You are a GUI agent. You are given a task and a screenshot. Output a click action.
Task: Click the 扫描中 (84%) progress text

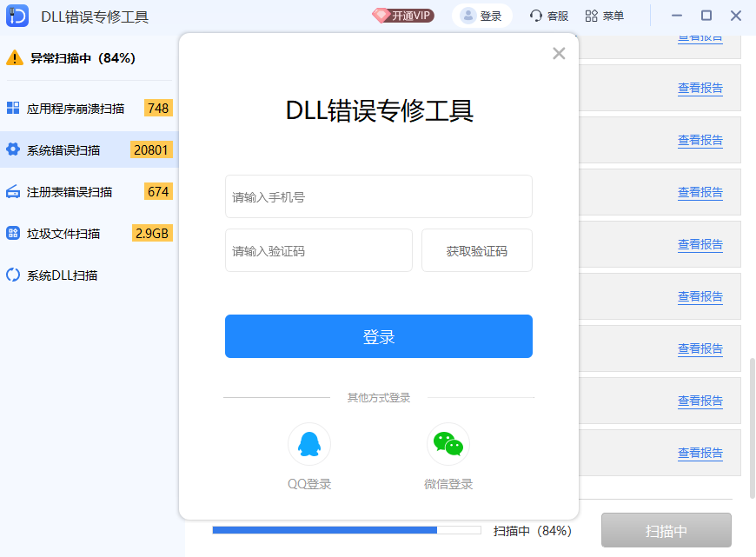click(533, 531)
